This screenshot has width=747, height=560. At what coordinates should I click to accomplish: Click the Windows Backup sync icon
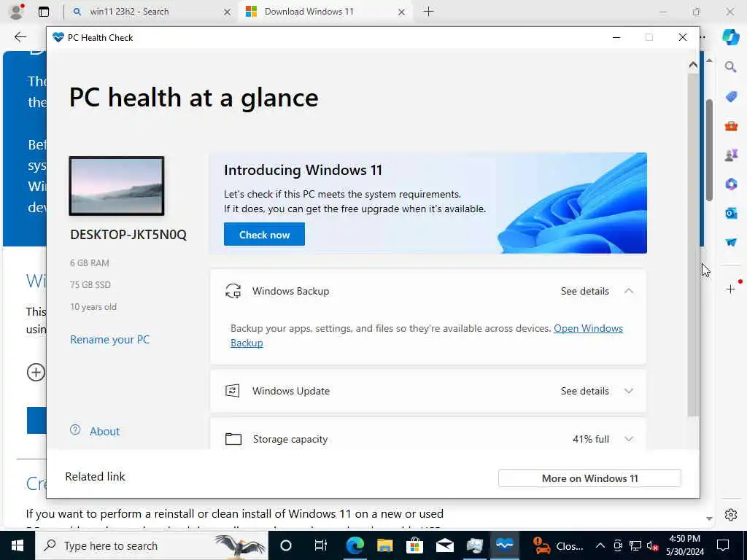[233, 290]
